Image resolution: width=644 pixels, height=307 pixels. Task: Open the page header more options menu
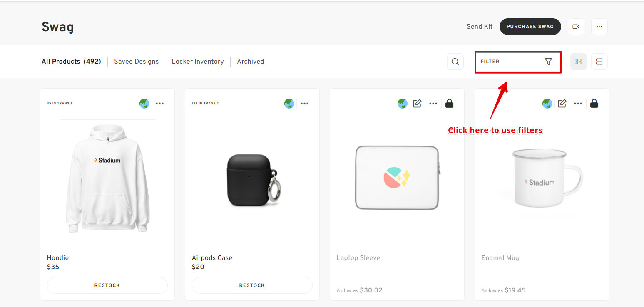[x=599, y=27]
